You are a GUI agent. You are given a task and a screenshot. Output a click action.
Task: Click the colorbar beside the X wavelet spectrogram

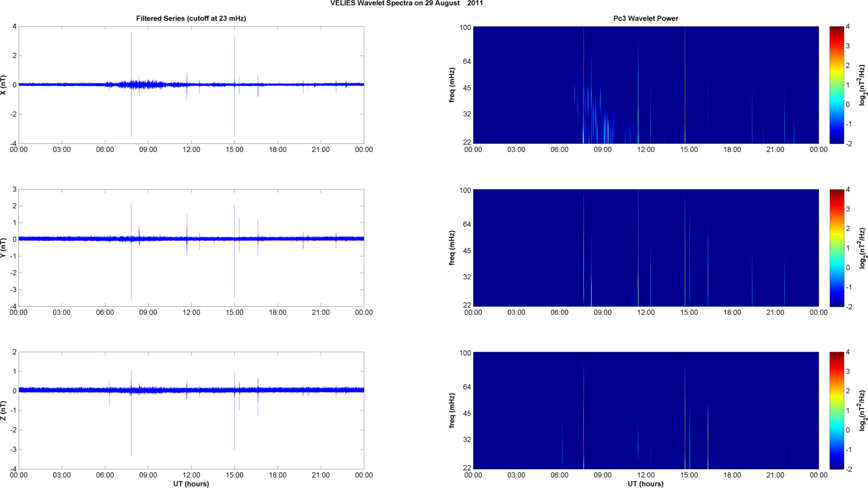pos(836,85)
